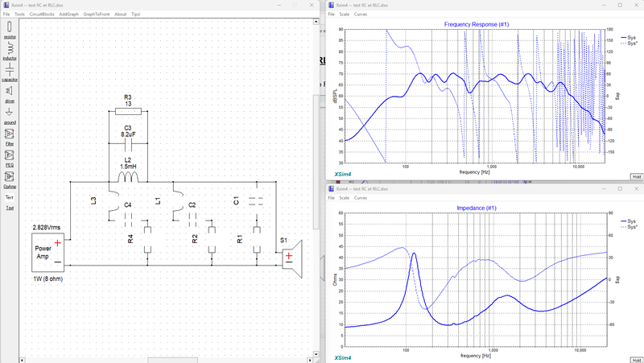The height and width of the screenshot is (363, 644).
Task: Click the 2.828Vrms voltage label
Action: [x=47, y=227]
